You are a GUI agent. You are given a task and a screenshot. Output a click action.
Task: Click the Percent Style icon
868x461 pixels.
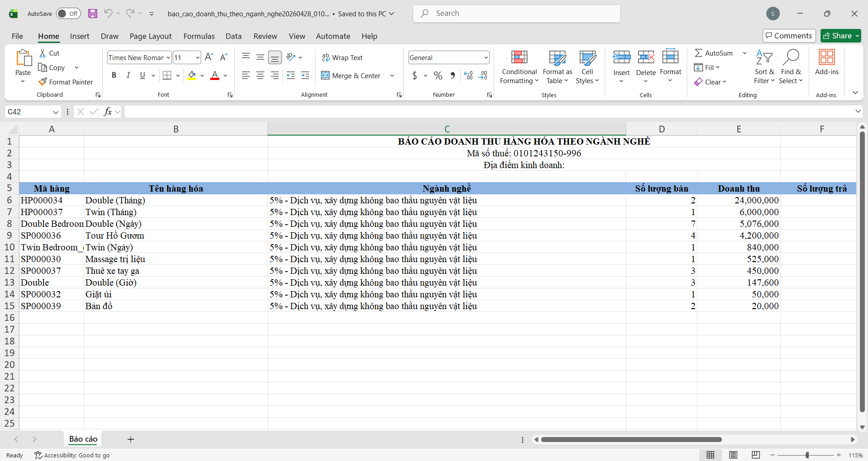438,75
